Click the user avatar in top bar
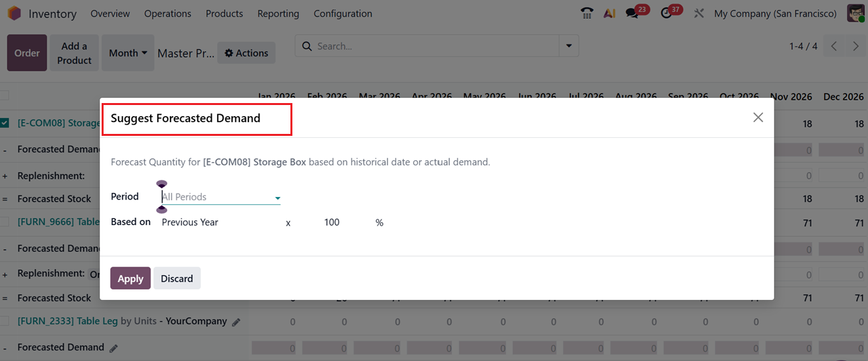 click(x=856, y=13)
